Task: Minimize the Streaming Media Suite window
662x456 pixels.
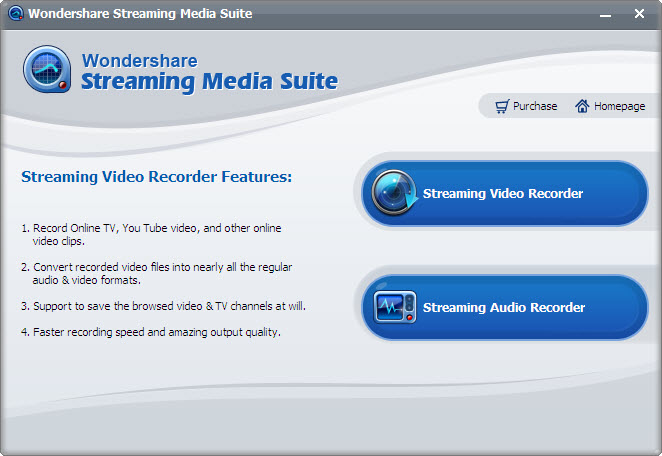Action: pos(605,15)
